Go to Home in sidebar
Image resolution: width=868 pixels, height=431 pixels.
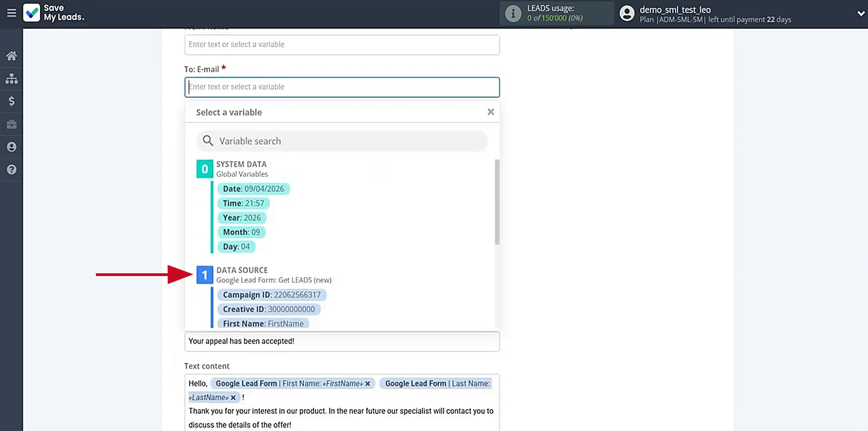pos(11,56)
